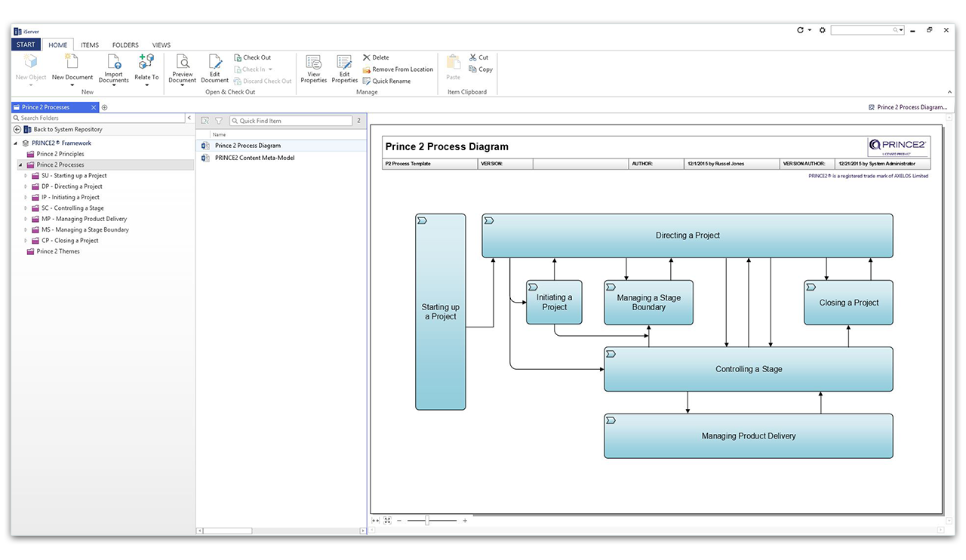
Task: Collapse the PRINCE2 Framework tree node
Action: (16, 143)
